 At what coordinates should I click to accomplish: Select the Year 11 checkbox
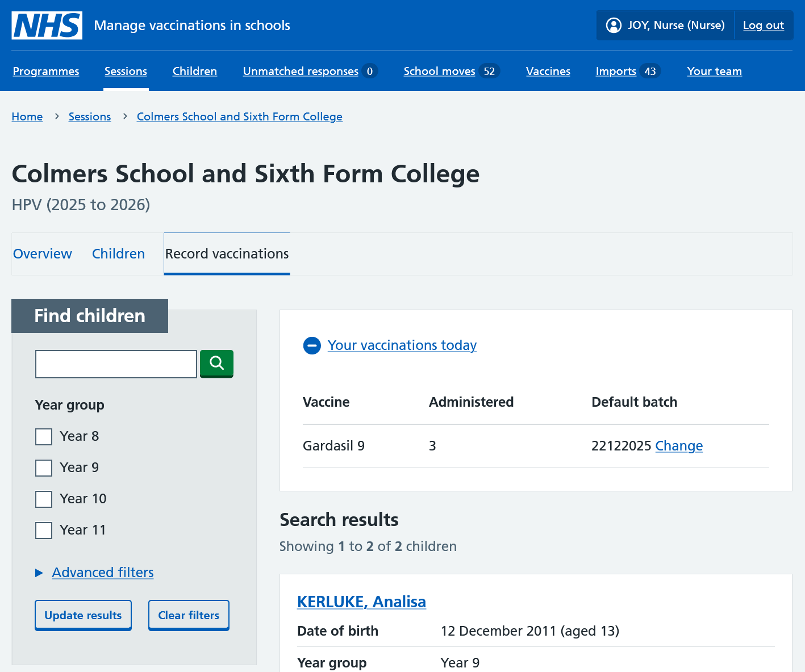pyautogui.click(x=44, y=531)
